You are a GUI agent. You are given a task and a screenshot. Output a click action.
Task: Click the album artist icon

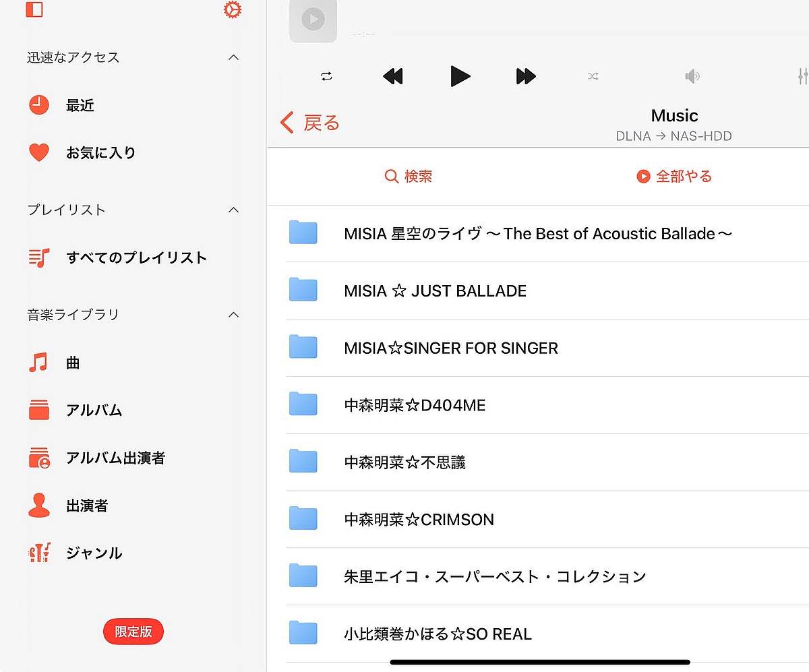pos(39,458)
